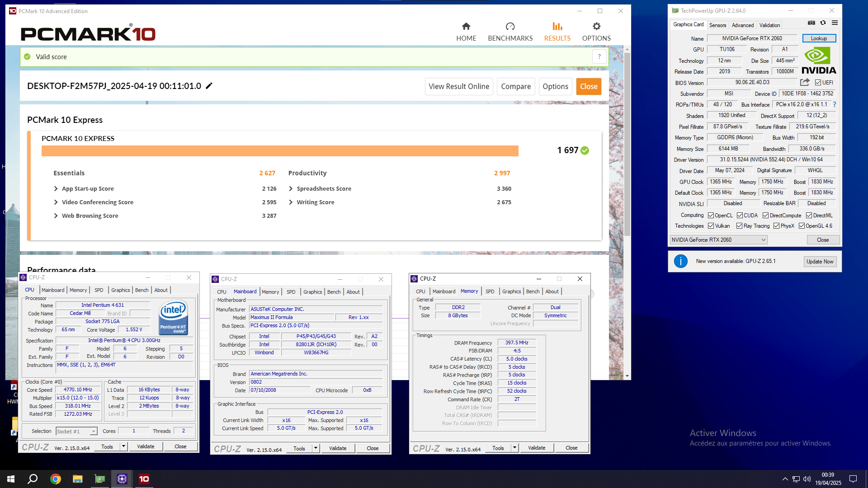Open Bench tab in Mainboard CPU-Z window
The width and height of the screenshot is (868, 488).
click(x=334, y=292)
